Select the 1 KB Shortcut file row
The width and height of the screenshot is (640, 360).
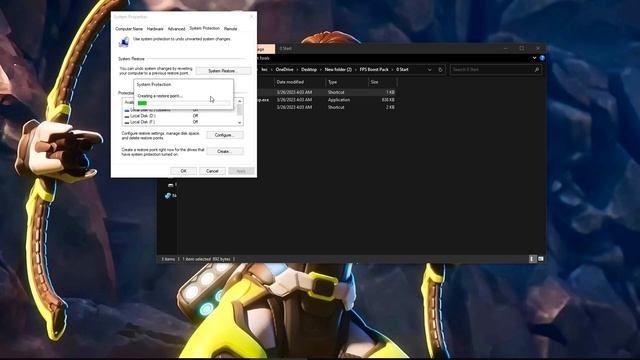328,92
